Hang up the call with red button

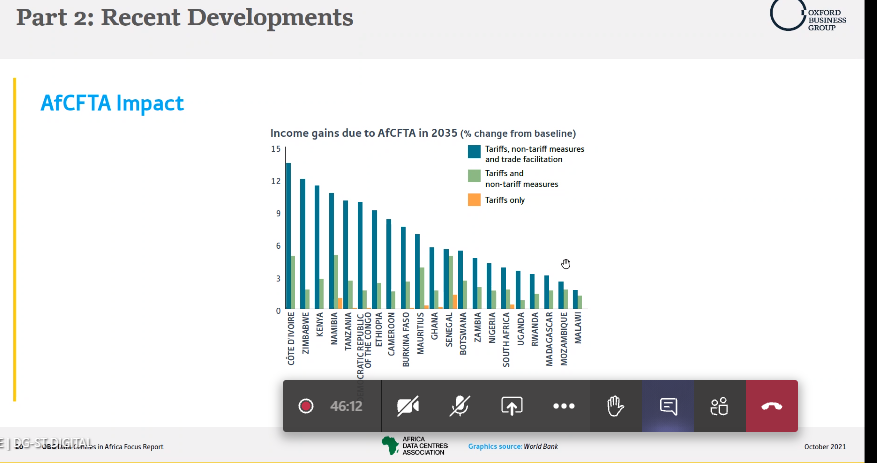(772, 406)
